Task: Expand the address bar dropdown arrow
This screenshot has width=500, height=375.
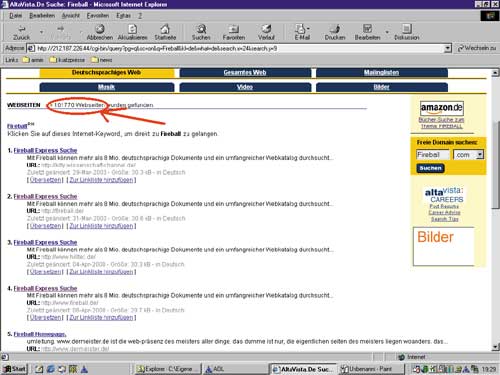Action: pyautogui.click(x=448, y=49)
